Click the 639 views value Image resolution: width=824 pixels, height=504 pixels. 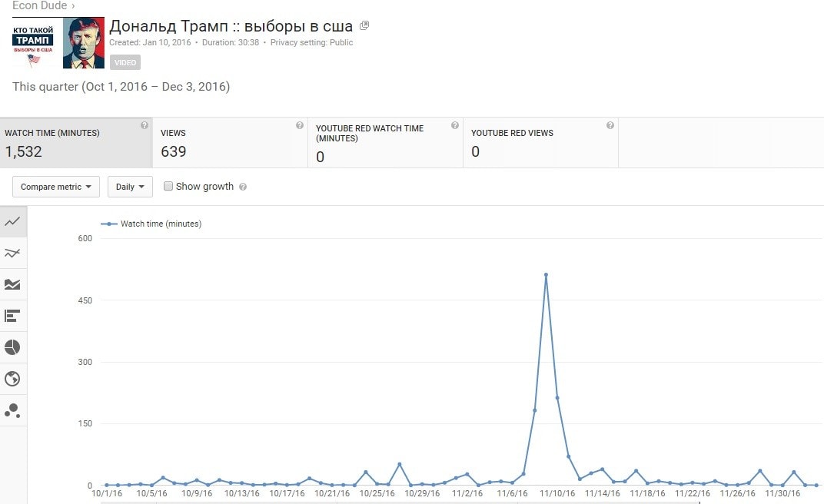pos(174,151)
